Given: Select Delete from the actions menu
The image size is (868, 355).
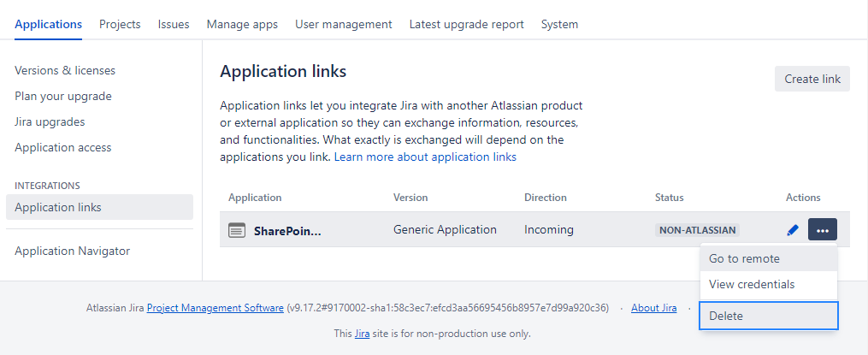Looking at the screenshot, I should tap(768, 316).
